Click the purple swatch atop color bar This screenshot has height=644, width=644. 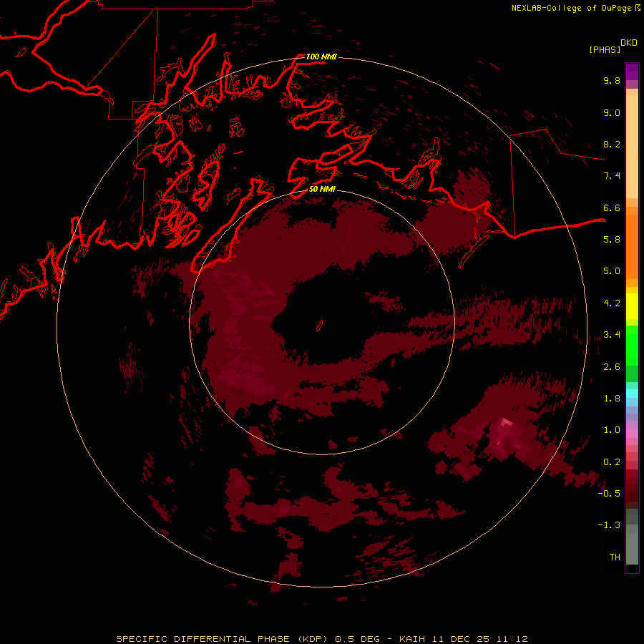tap(632, 72)
